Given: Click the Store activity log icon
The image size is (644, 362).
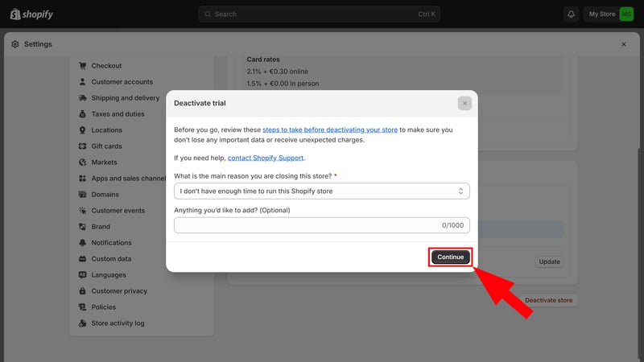Looking at the screenshot, I should (x=83, y=323).
